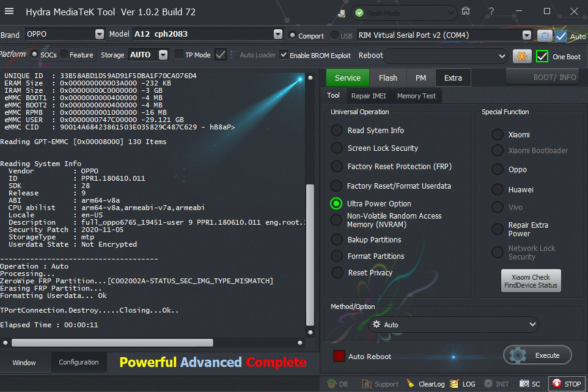Switch to the Configuration tab

pos(79,363)
